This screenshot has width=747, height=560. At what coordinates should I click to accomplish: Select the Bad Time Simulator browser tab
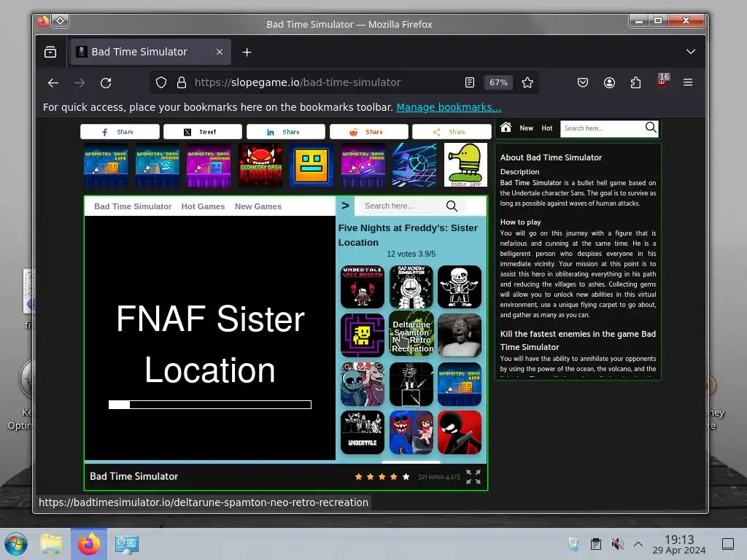pyautogui.click(x=150, y=52)
